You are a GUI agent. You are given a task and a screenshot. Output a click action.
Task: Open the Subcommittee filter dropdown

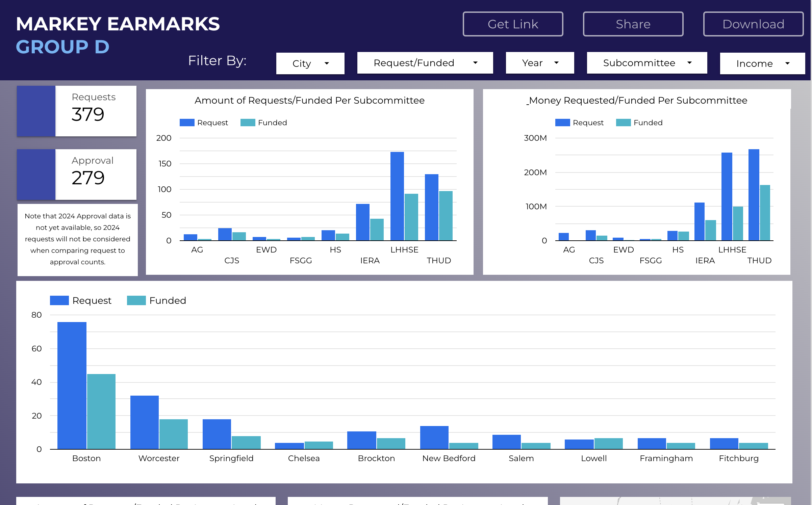[x=647, y=63]
